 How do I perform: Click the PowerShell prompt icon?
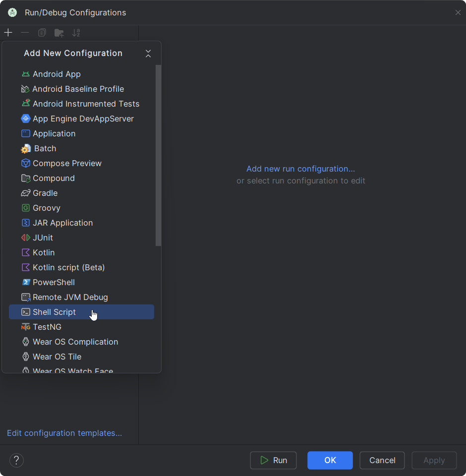pos(26,282)
